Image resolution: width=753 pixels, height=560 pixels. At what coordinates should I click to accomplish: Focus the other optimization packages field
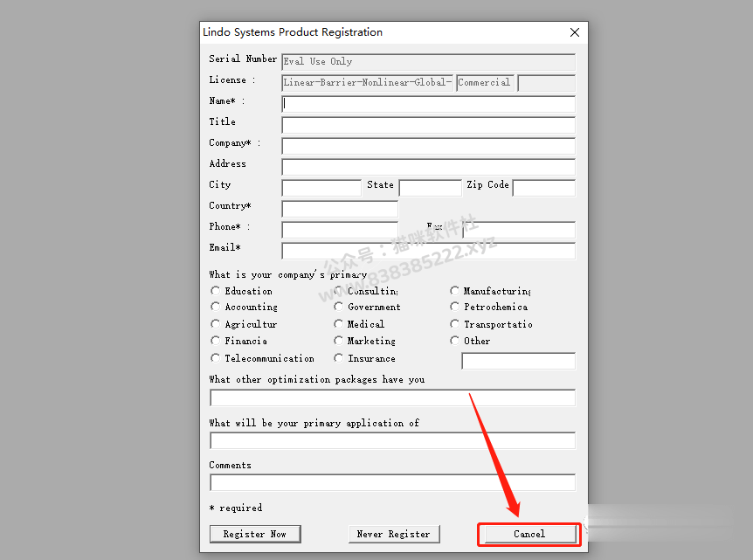[x=392, y=398]
